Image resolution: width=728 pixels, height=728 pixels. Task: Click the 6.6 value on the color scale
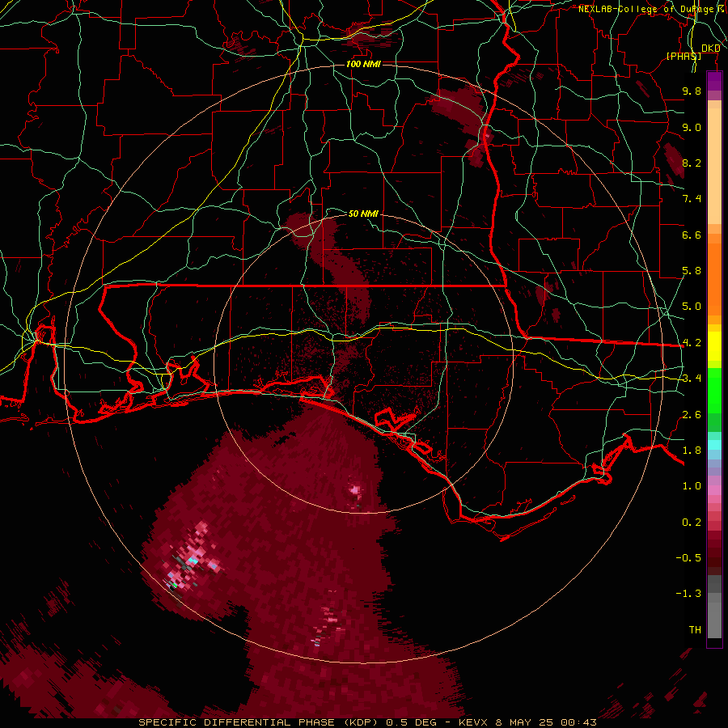coord(692,235)
